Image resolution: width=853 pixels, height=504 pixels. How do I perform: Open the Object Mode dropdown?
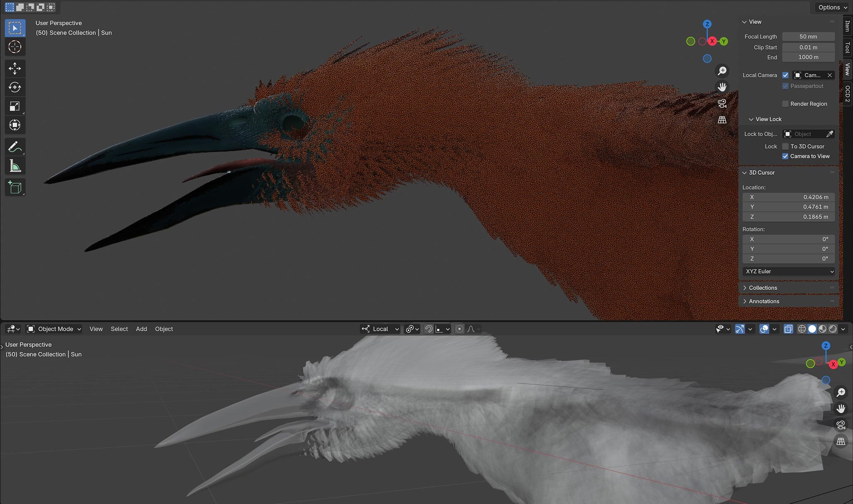(x=54, y=329)
